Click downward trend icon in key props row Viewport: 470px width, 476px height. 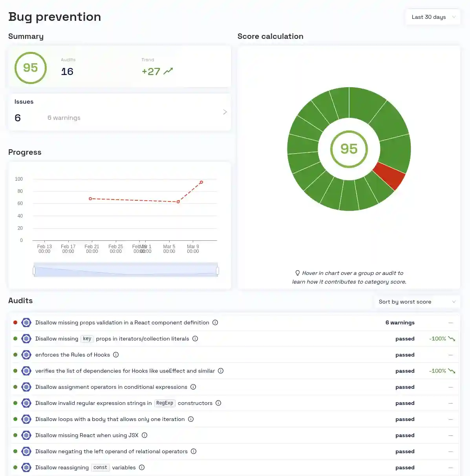[452, 339]
